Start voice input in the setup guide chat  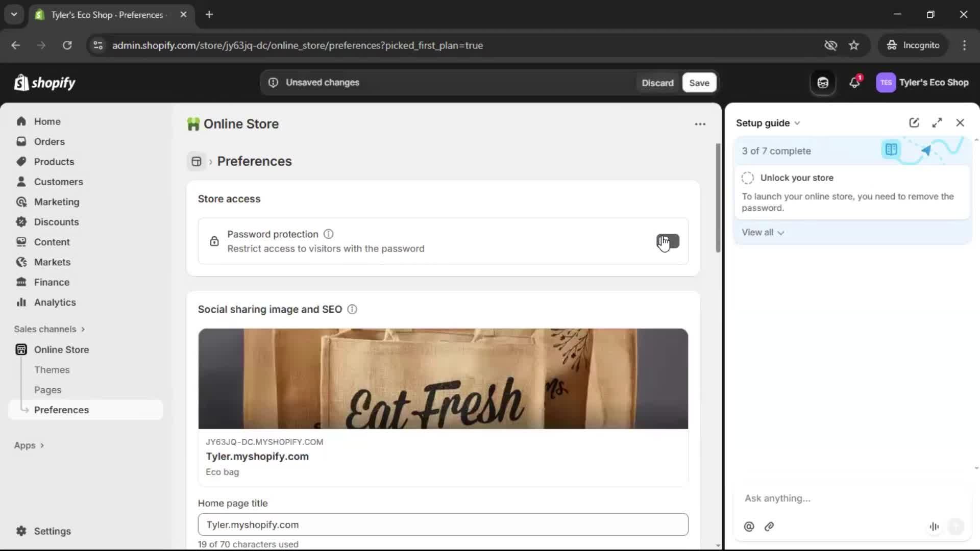(934, 527)
